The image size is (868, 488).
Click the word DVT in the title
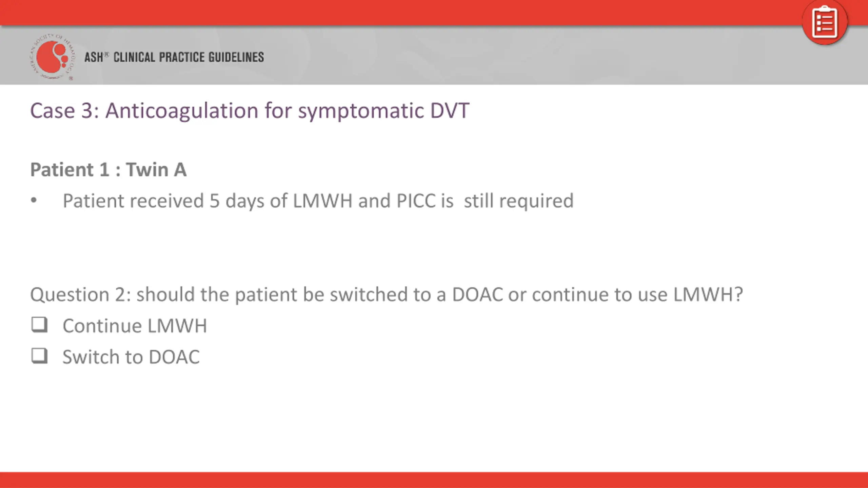pos(450,110)
